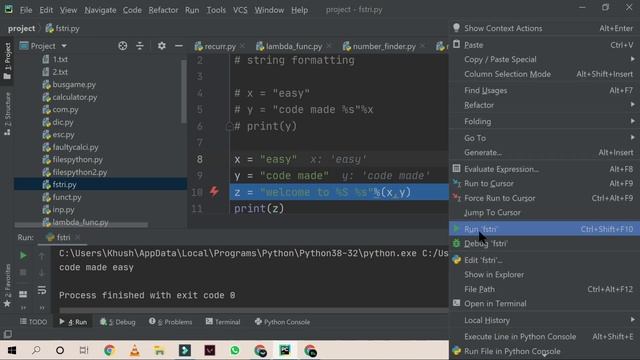Switch to lambda_func.py editor tab
This screenshot has height=360, width=640.
click(293, 46)
